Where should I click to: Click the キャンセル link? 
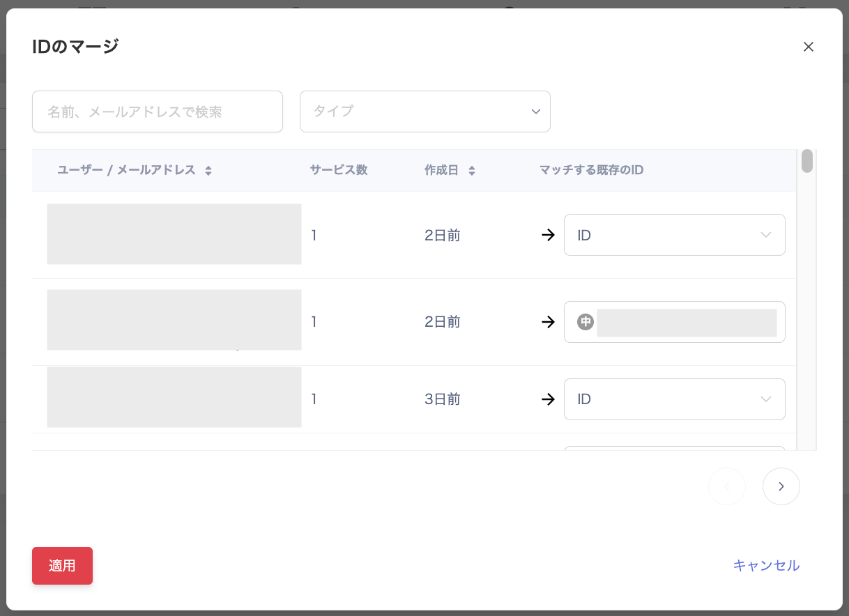point(766,566)
